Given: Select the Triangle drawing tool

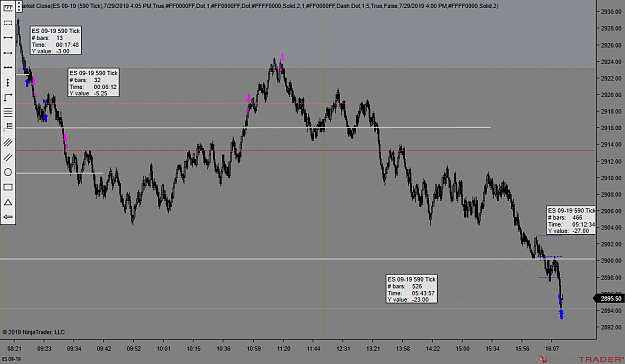Looking at the screenshot, I should coord(8,202).
